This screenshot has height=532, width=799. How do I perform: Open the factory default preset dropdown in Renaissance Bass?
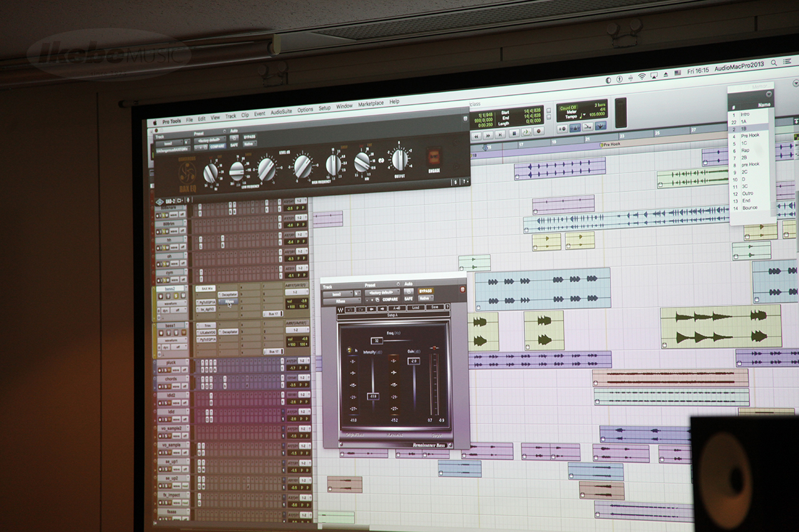tap(383, 292)
